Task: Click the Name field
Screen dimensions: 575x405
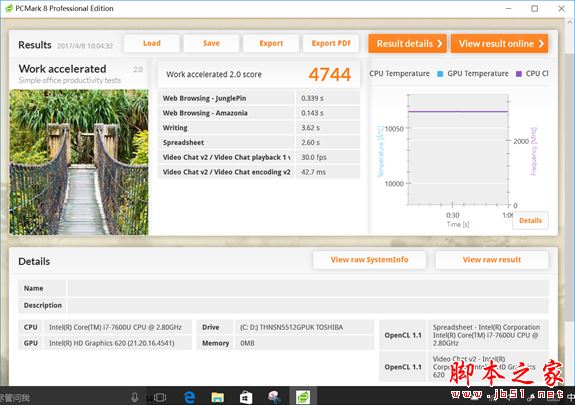Action: [x=308, y=288]
